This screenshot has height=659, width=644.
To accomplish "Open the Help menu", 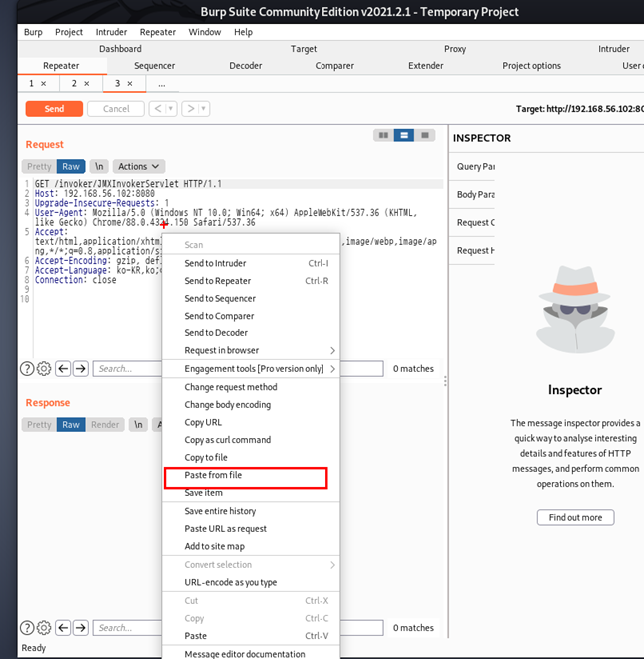I will tap(243, 32).
